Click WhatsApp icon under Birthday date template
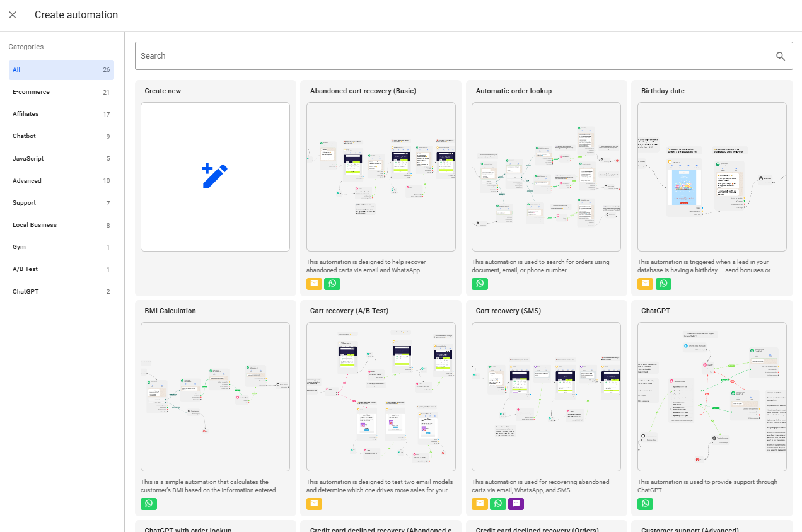Image resolution: width=802 pixels, height=532 pixels. pos(663,284)
